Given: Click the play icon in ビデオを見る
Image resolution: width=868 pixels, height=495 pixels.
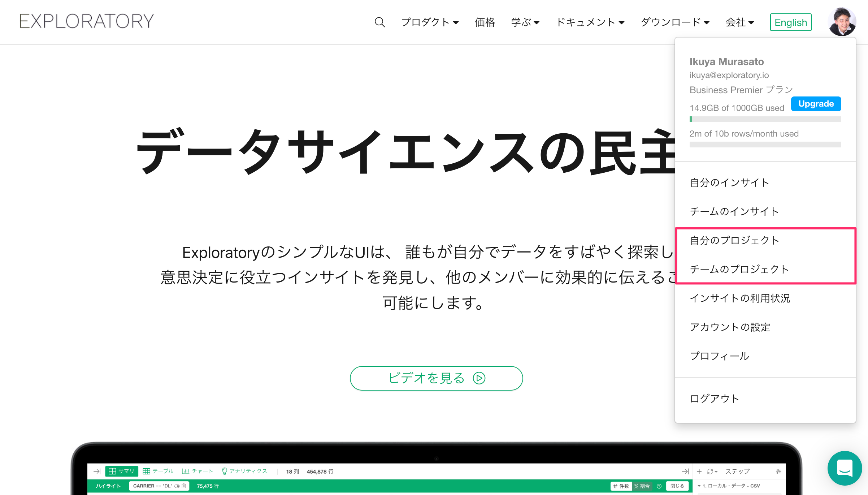Looking at the screenshot, I should 479,378.
